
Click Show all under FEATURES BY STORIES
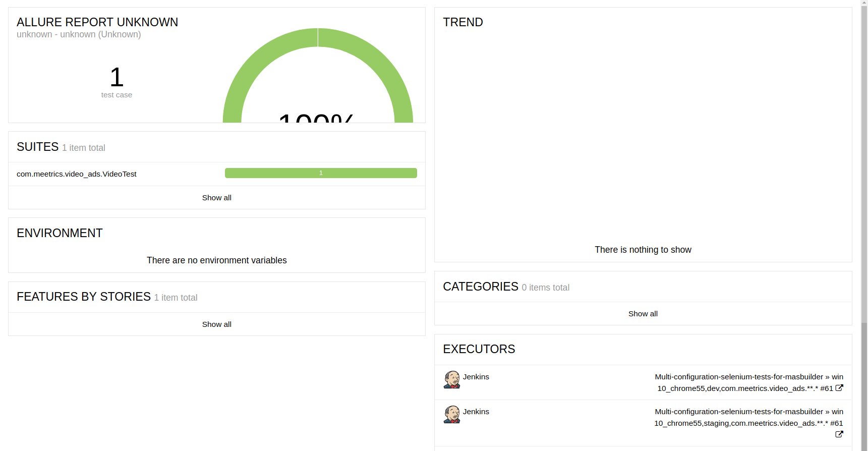[x=216, y=324]
